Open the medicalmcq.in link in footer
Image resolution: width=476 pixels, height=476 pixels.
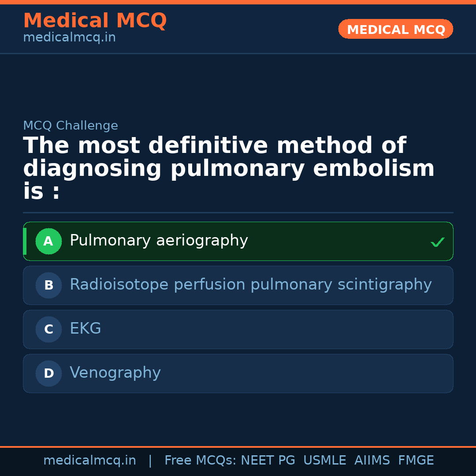tap(89, 461)
